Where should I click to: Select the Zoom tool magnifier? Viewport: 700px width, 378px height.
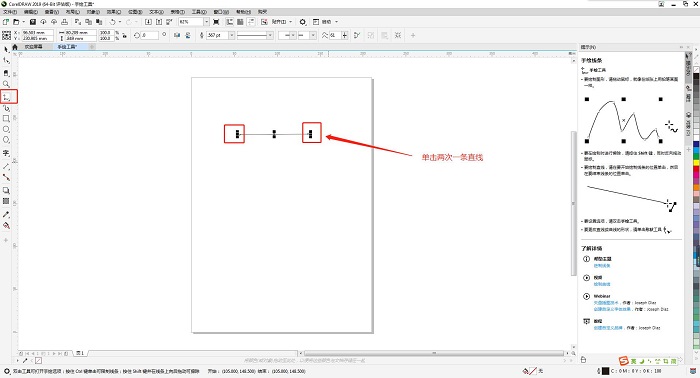(x=6, y=83)
